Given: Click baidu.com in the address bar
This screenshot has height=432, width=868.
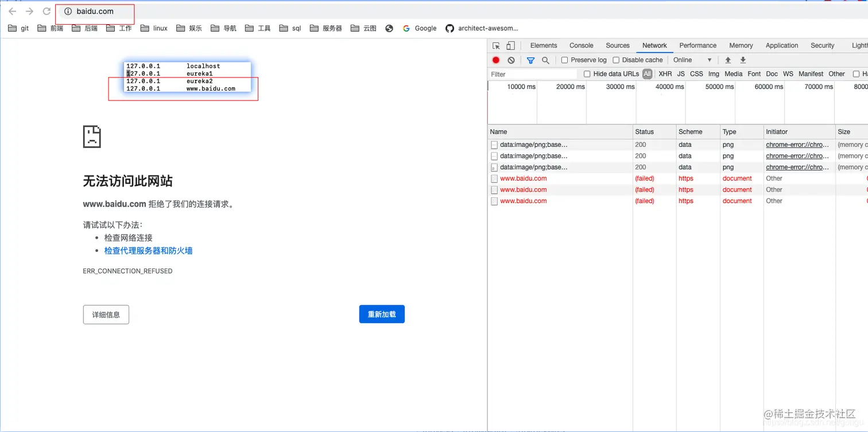Looking at the screenshot, I should coord(95,11).
